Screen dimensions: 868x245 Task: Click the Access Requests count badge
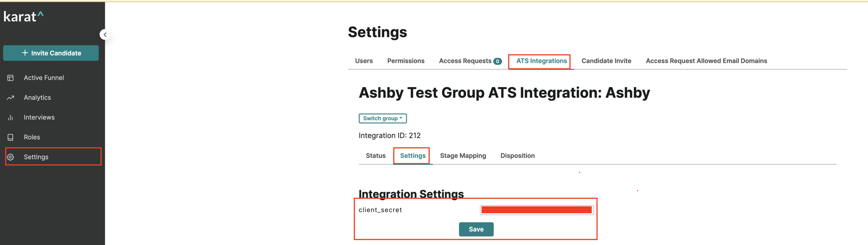pyautogui.click(x=497, y=61)
